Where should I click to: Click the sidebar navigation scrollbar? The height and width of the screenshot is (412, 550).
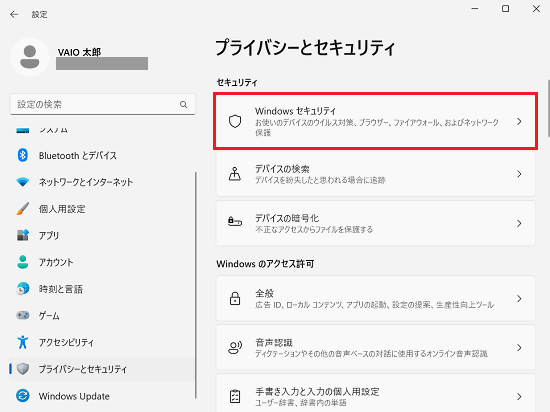195,285
